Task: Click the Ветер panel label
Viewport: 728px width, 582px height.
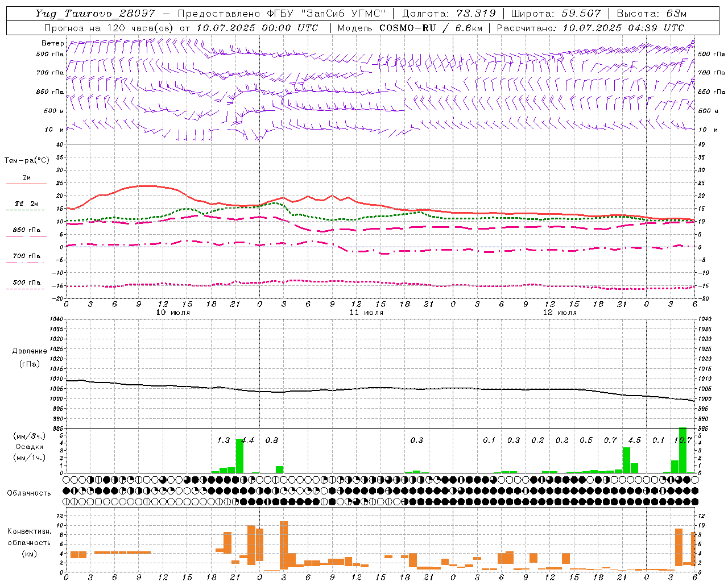Action: (x=53, y=43)
